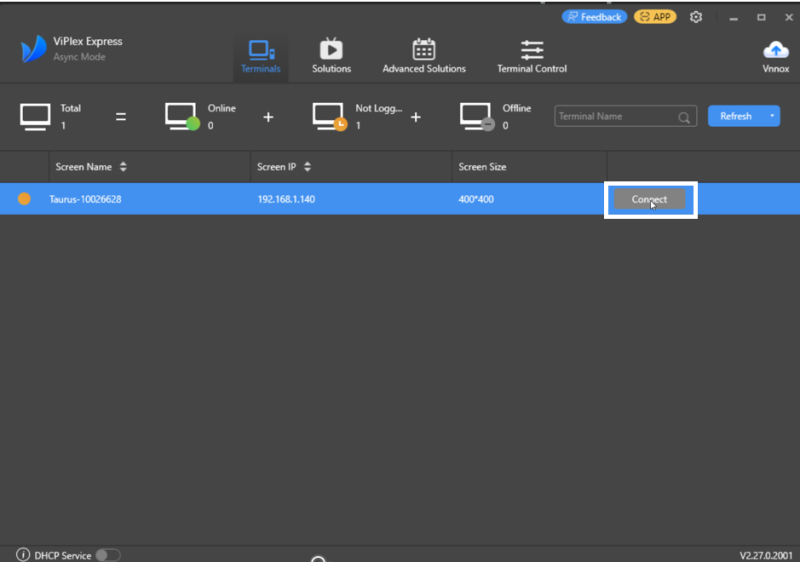Toggle the DHCP Service switch
This screenshot has width=800, height=562.
click(107, 555)
